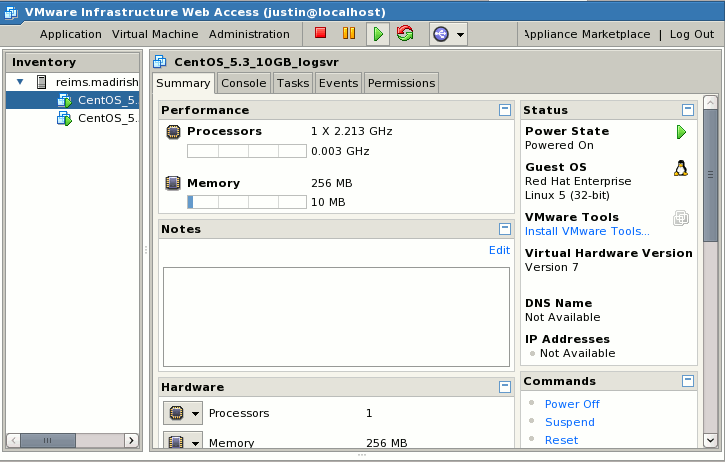Click the red Power Off toolbar button

click(320, 33)
